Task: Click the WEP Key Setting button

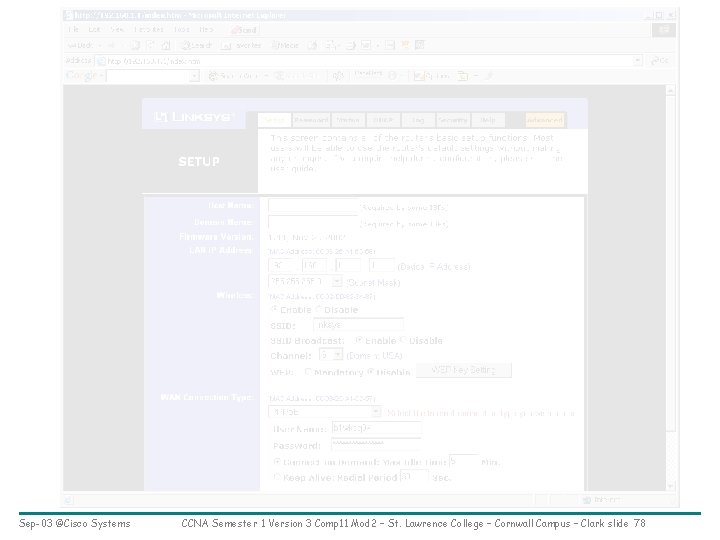Action: (x=463, y=370)
